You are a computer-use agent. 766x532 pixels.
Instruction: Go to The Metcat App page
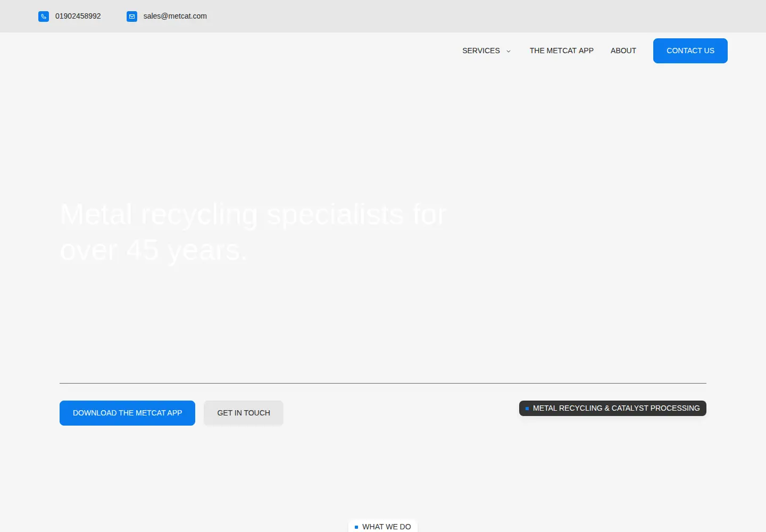click(x=561, y=51)
